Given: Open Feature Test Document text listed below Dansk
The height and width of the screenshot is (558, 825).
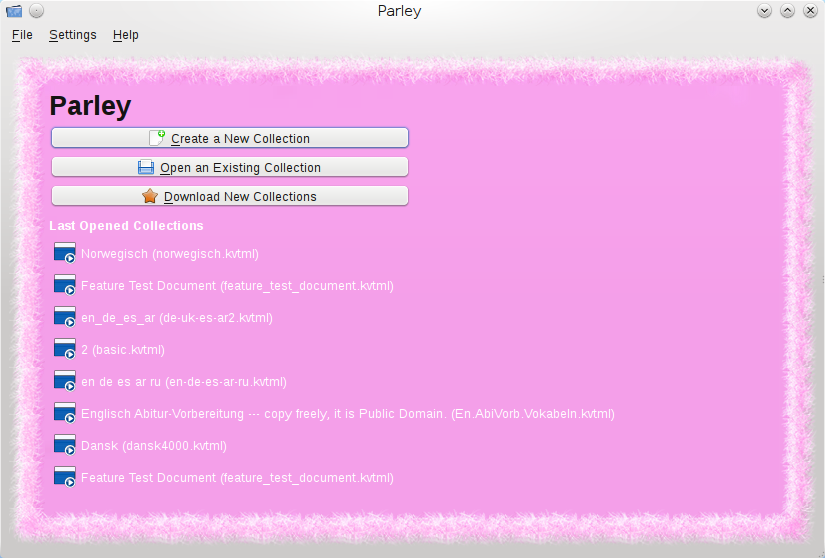Looking at the screenshot, I should point(237,478).
